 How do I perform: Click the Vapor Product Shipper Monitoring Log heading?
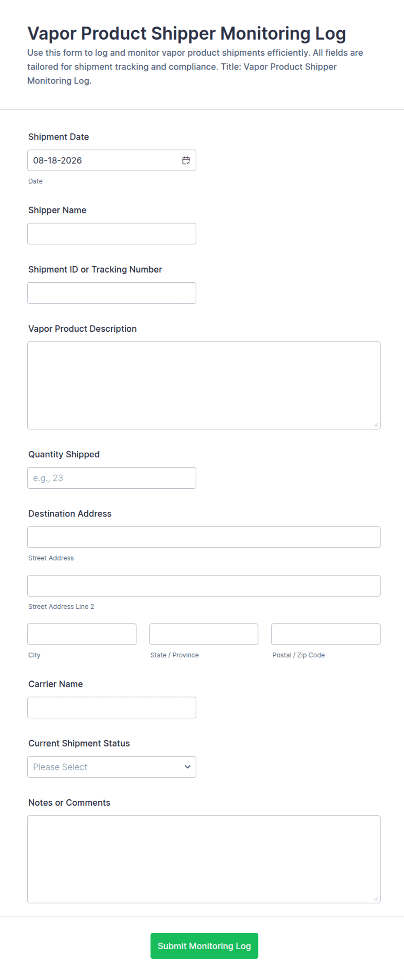(x=187, y=33)
